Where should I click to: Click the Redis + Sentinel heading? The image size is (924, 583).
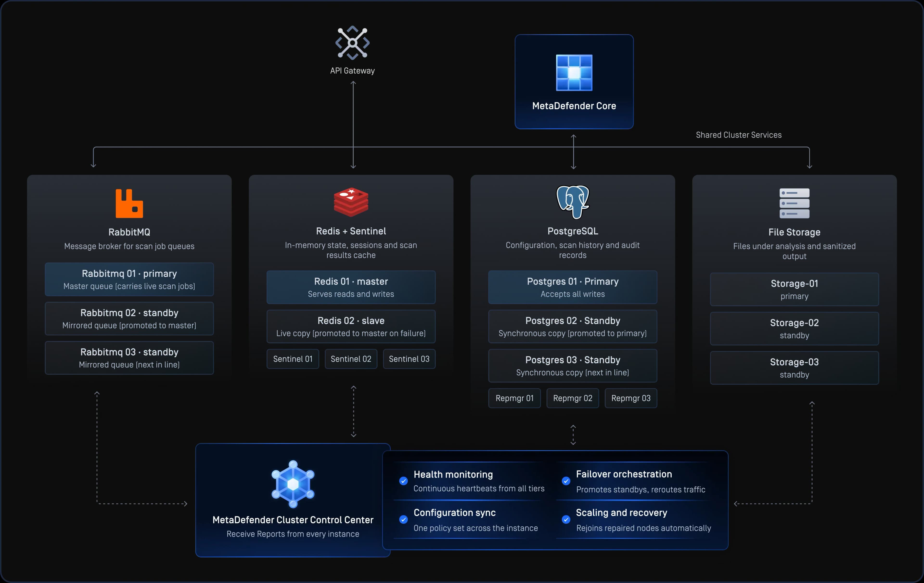(x=351, y=231)
